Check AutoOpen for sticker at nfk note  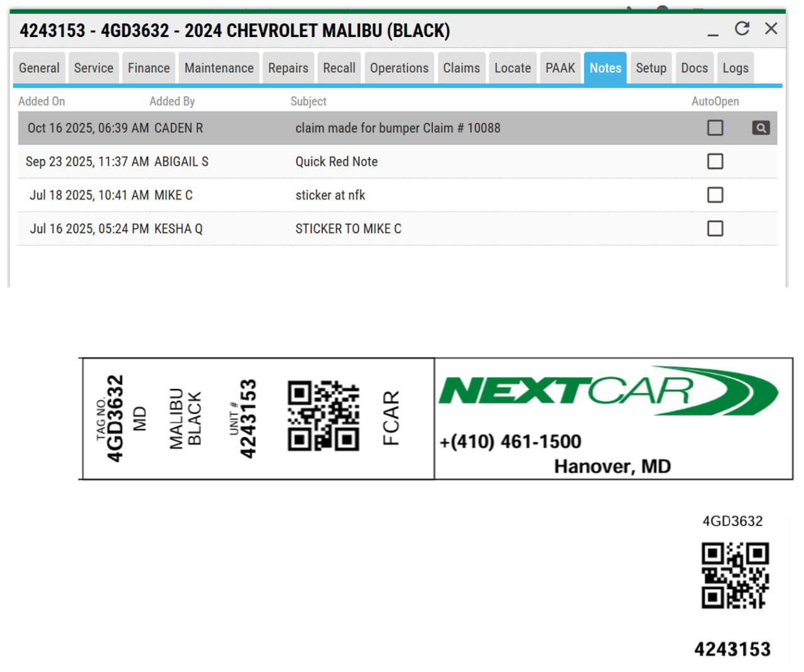(715, 195)
